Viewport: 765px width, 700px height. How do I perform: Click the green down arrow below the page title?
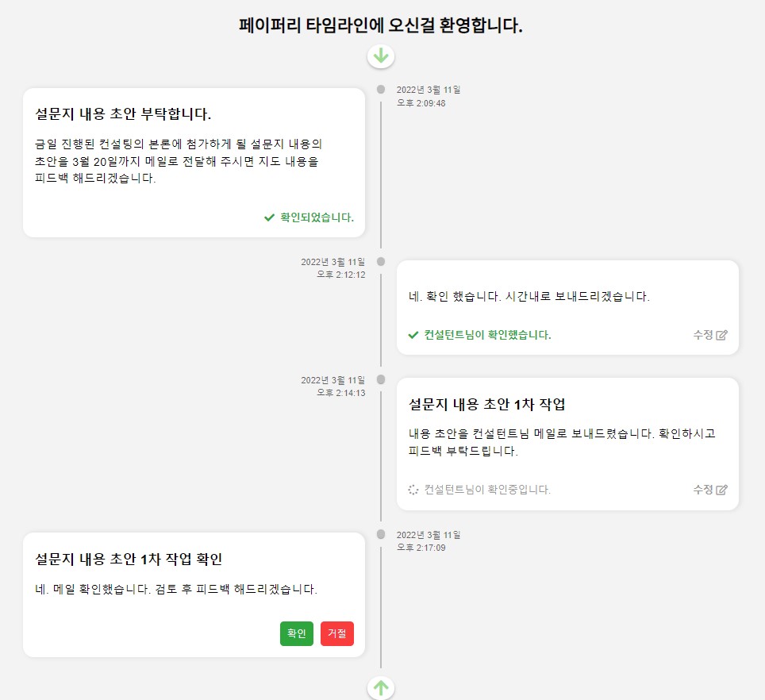tap(381, 56)
